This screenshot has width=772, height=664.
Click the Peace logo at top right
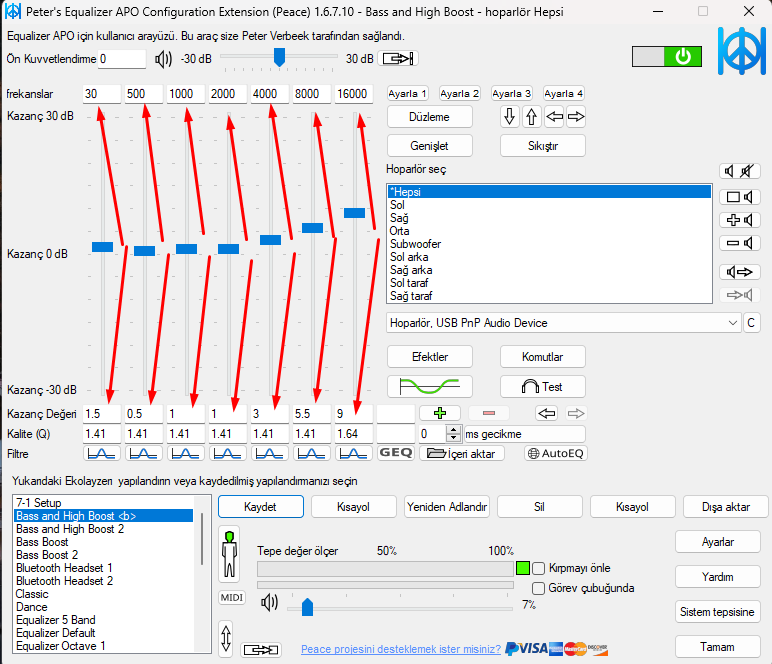point(741,51)
